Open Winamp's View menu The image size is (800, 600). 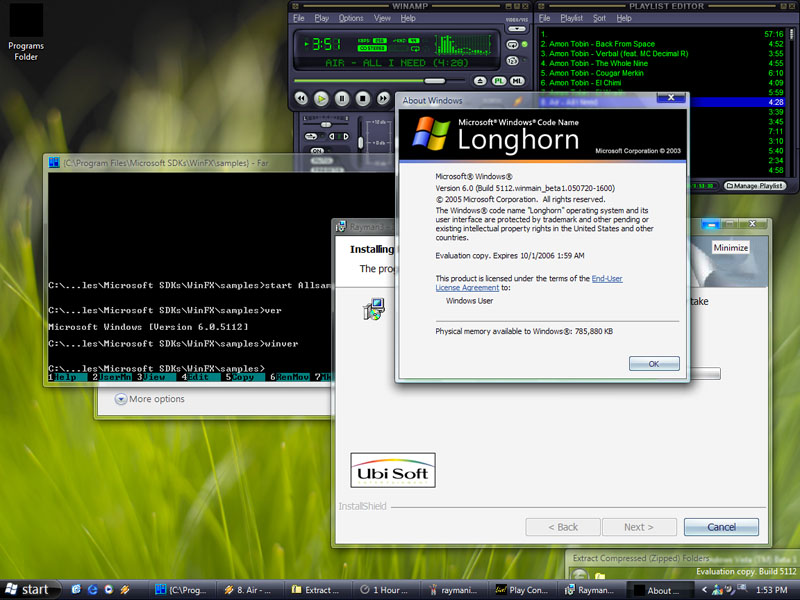[x=382, y=18]
